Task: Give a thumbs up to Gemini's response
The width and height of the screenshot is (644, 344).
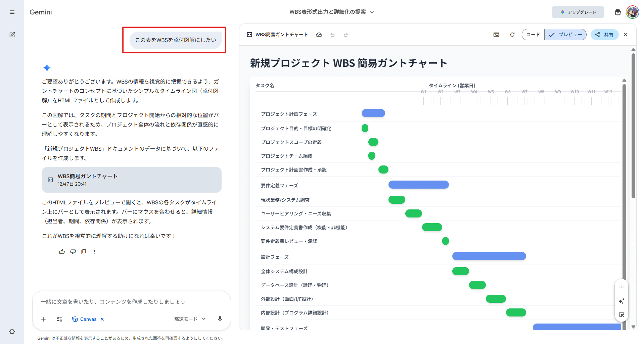Action: (x=62, y=251)
